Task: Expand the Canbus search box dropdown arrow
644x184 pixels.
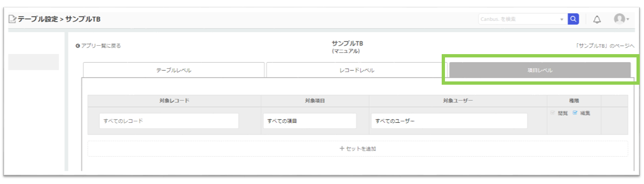Action: [x=562, y=20]
